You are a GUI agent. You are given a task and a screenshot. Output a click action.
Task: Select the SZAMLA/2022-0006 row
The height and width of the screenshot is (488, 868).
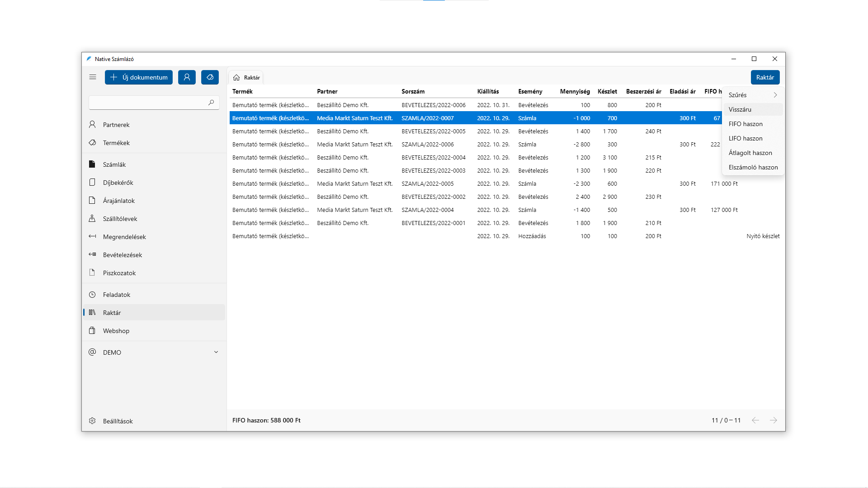pyautogui.click(x=427, y=145)
